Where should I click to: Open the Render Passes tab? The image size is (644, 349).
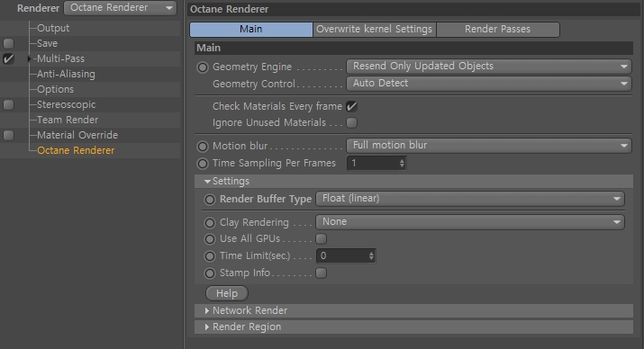[497, 29]
